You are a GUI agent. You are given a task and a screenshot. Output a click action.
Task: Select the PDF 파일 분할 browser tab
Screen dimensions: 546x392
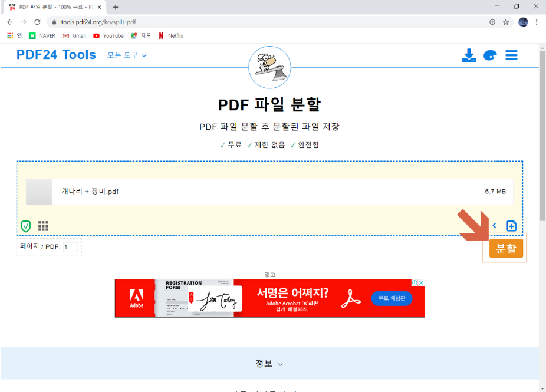(x=54, y=7)
